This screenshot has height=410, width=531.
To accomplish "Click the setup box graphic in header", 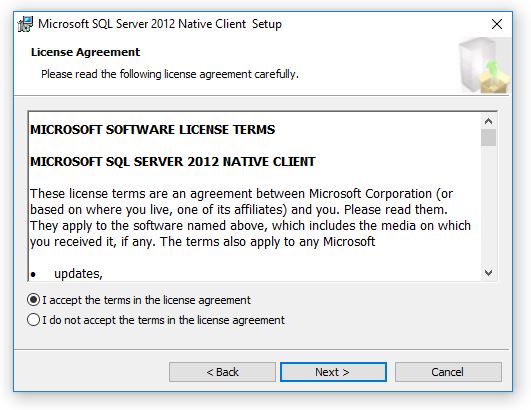I will click(484, 65).
